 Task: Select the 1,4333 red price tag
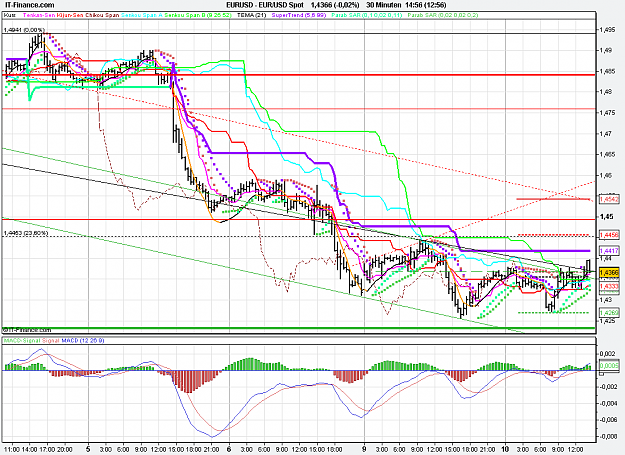(x=609, y=286)
